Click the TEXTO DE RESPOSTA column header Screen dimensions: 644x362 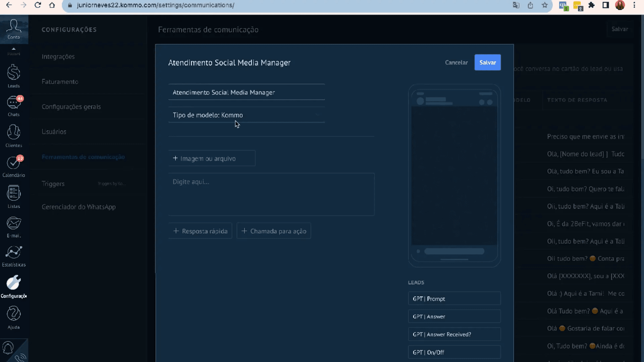click(577, 100)
